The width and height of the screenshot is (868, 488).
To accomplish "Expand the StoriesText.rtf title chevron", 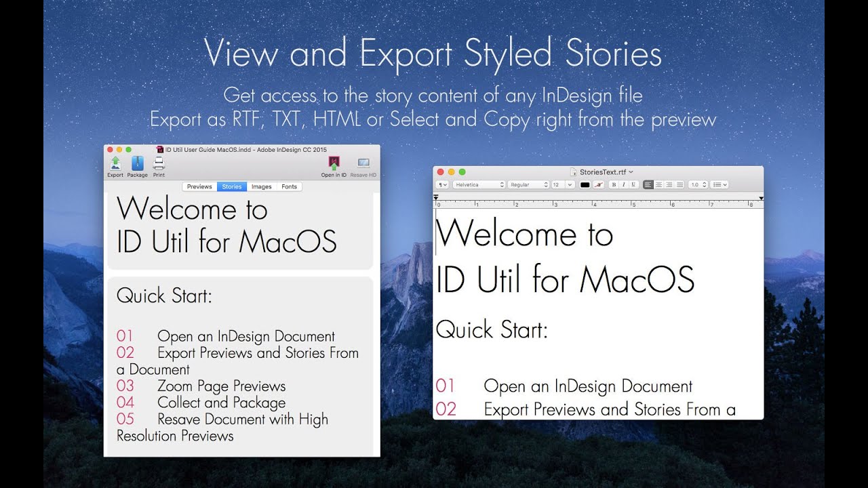I will pyautogui.click(x=631, y=172).
